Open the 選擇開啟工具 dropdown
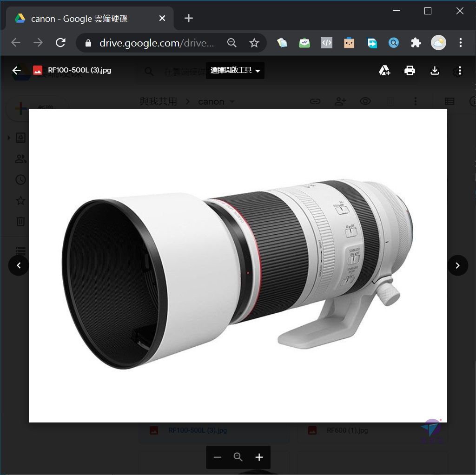476x475 pixels. (235, 71)
